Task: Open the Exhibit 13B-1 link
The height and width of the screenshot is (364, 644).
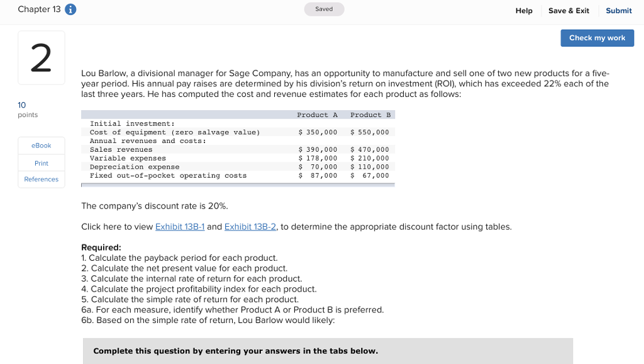Action: (x=179, y=227)
